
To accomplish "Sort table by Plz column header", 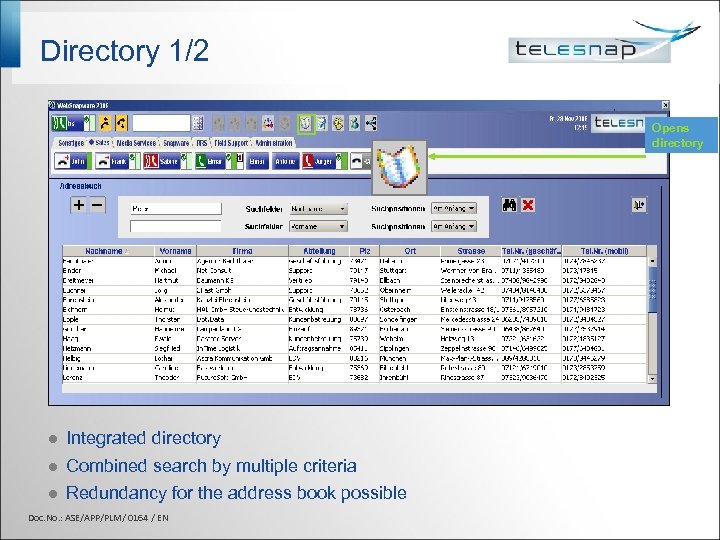I will click(x=365, y=251).
